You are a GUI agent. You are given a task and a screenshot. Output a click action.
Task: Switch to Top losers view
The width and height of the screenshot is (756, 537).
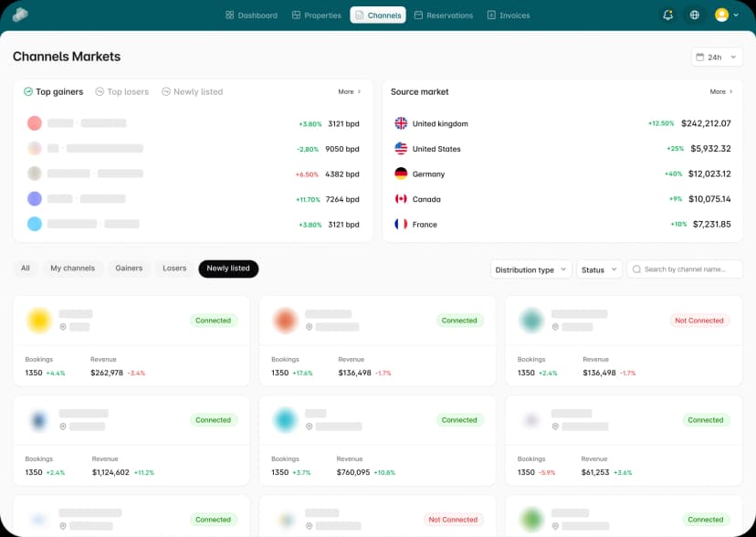pyautogui.click(x=121, y=91)
